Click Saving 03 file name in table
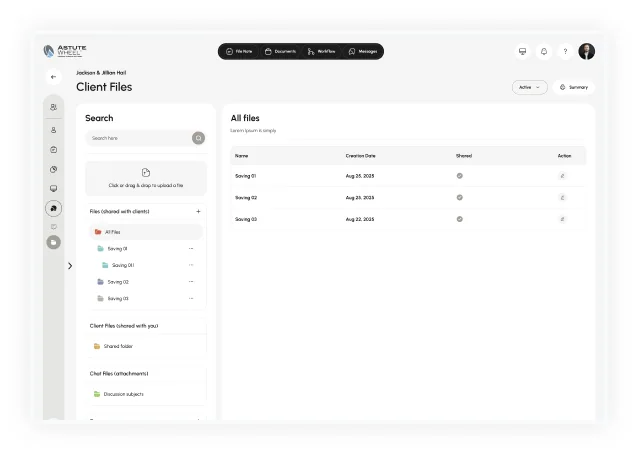The image size is (638, 454). click(x=246, y=219)
